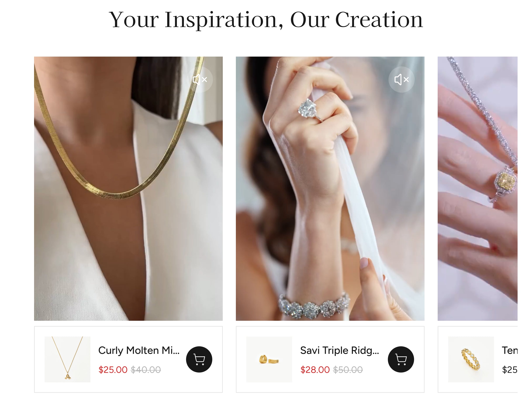This screenshot has width=532, height=399.
Task: Unmute the diamond ring video
Action: 401,79
